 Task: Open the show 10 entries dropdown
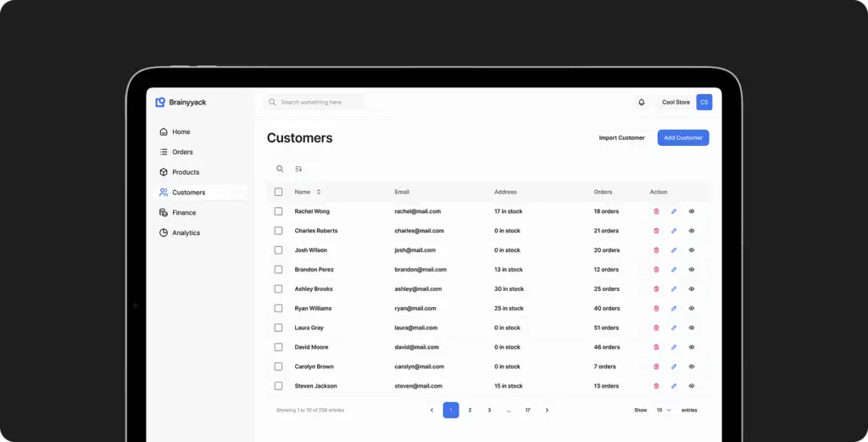click(x=663, y=410)
